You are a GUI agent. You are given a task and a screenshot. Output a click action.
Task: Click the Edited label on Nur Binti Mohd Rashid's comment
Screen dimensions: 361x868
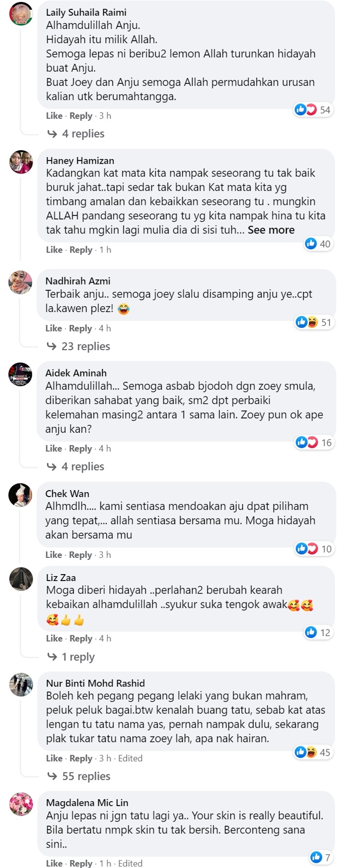click(130, 758)
